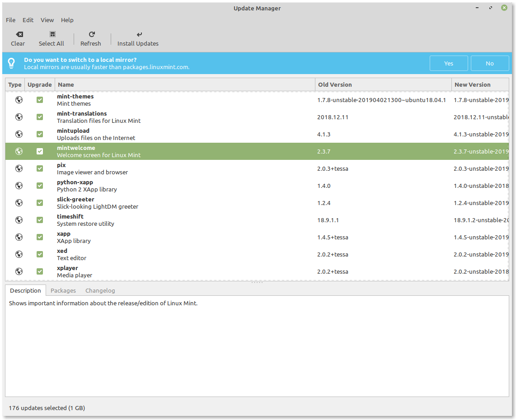Screen dimensions: 516x420
Task: Uncheck the upgrade checkbox for python-xapp
Action: pos(40,185)
